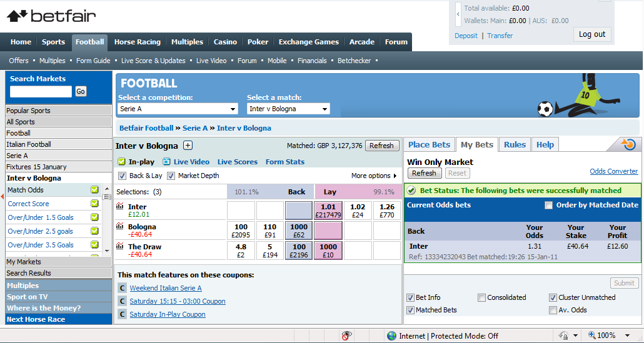Click into Search Markets text field

pos(41,91)
